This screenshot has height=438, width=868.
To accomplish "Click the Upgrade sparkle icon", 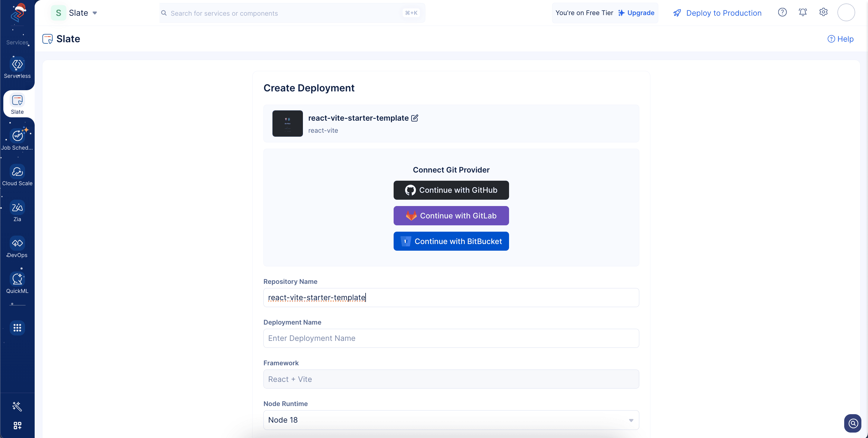I will pyautogui.click(x=621, y=13).
